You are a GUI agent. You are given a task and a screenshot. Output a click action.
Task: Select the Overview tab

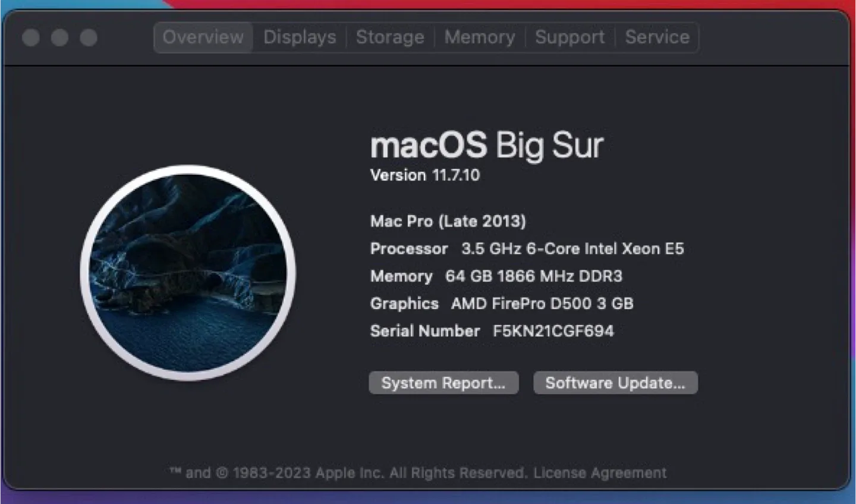pos(203,37)
